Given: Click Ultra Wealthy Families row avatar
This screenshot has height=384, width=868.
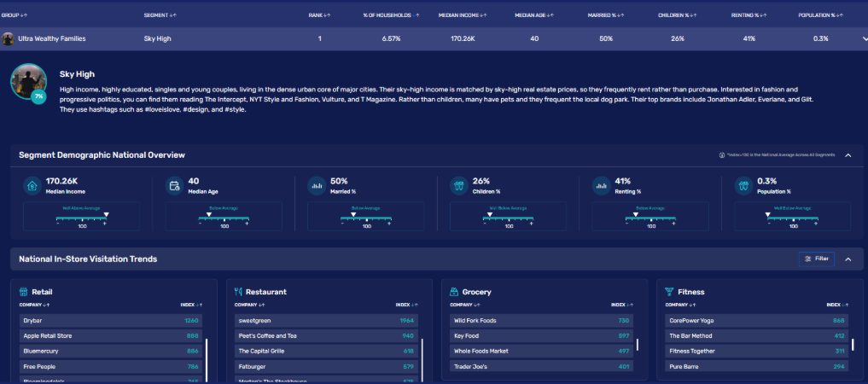Looking at the screenshot, I should click(x=8, y=38).
